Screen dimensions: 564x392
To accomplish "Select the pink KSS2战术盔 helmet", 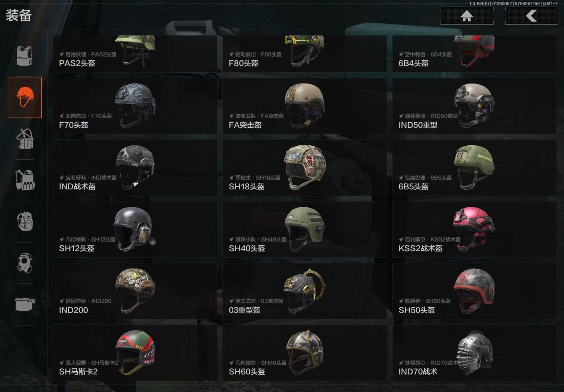I will (x=474, y=229).
